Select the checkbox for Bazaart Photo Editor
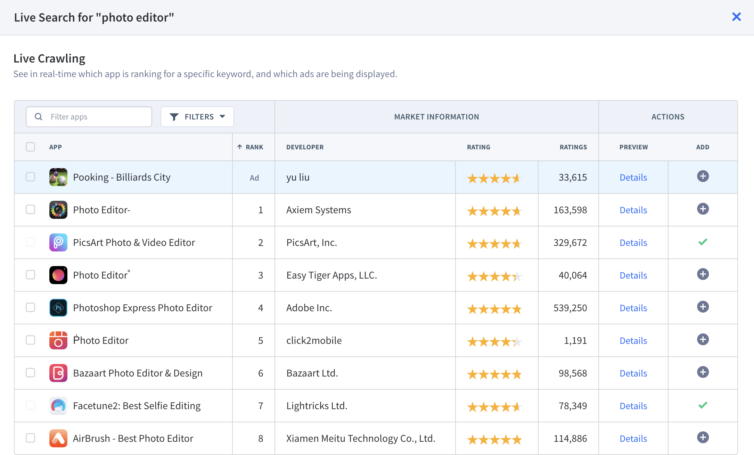Screen dimensions: 754x455 30,373
